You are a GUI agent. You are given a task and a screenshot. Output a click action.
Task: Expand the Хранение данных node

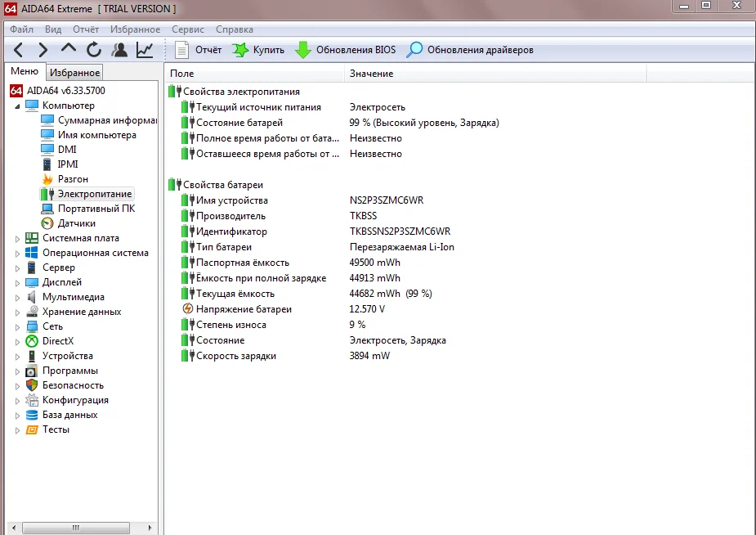tap(17, 312)
